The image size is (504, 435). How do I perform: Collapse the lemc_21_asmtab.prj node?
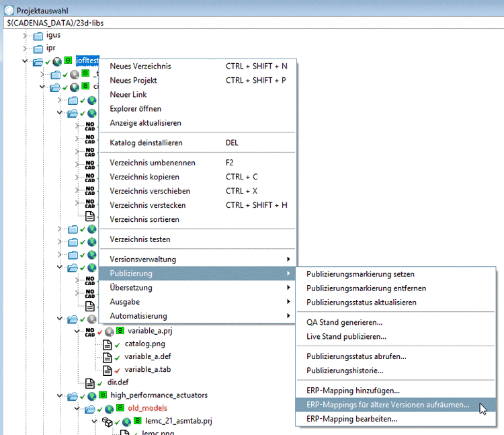pyautogui.click(x=94, y=421)
